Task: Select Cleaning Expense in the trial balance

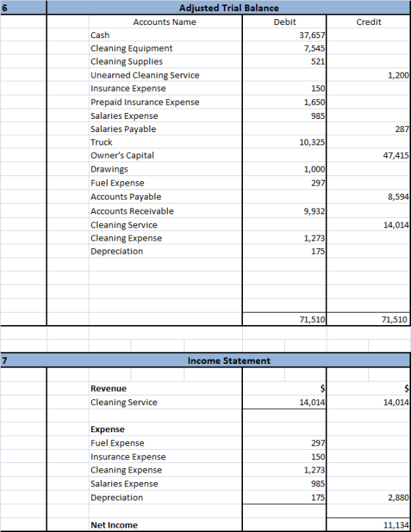Action: click(x=166, y=238)
